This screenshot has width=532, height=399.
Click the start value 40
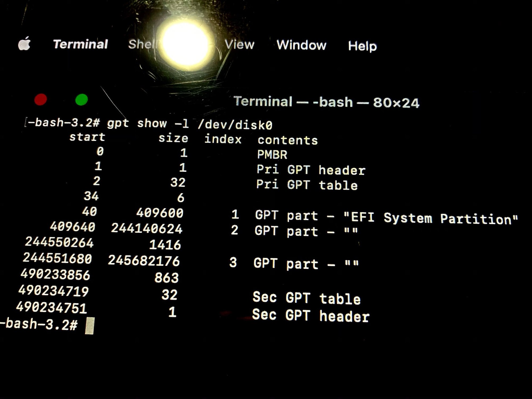89,211
